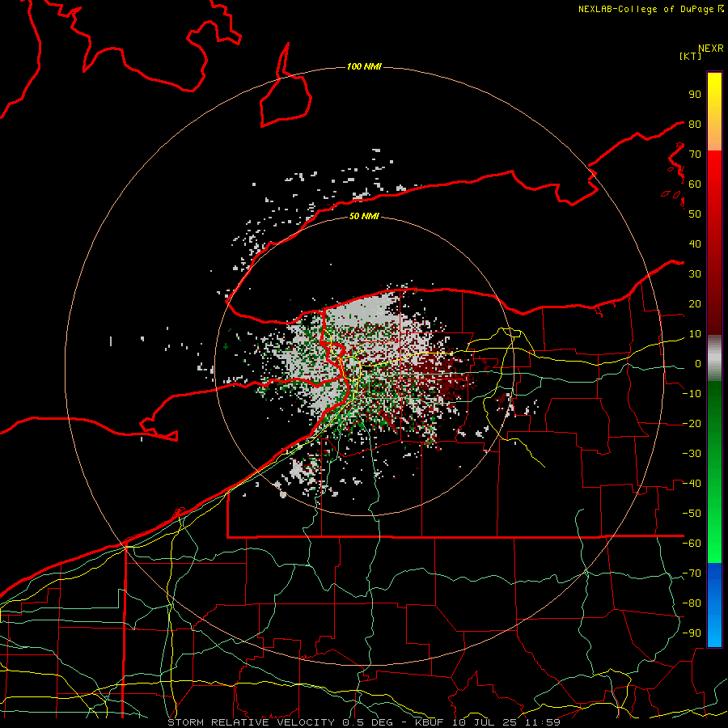This screenshot has height=728, width=728.
Task: Click the positive 90 value on the velocity scale
Action: [695, 95]
